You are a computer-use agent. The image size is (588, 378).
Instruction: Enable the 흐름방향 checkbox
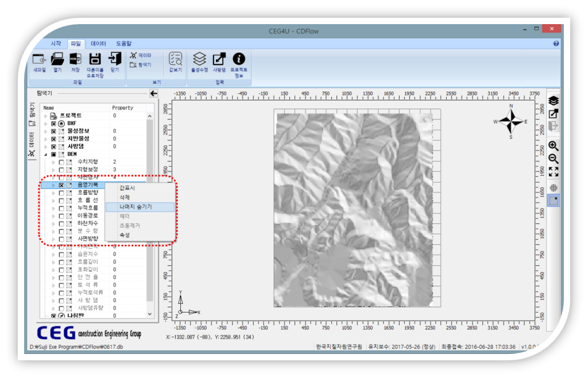(61, 193)
